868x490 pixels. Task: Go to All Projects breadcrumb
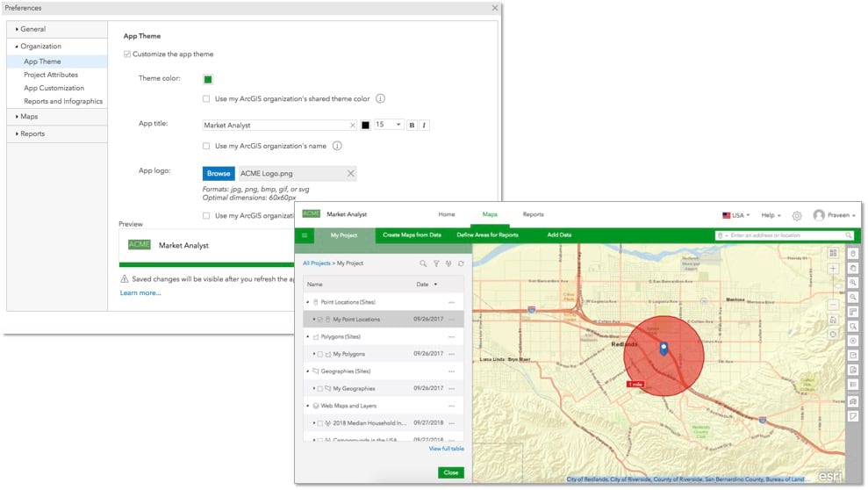[316, 263]
